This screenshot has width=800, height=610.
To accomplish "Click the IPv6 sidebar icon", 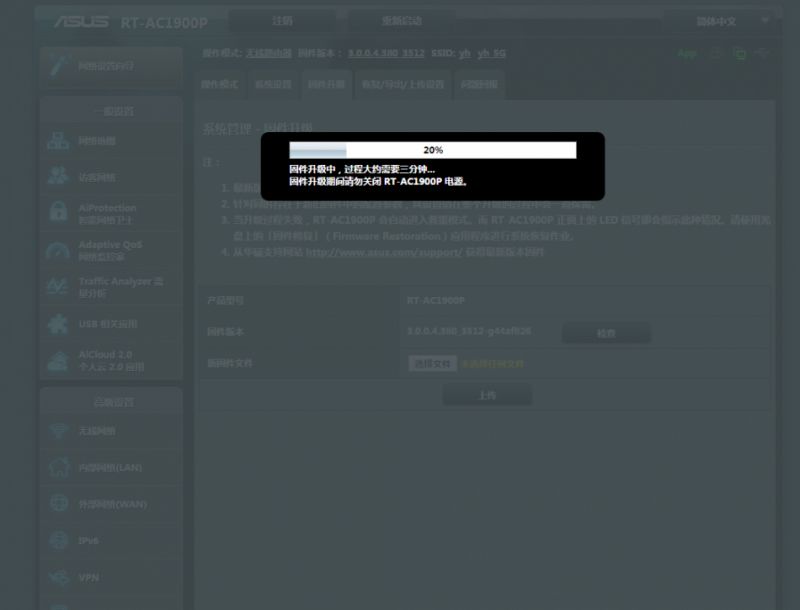I will click(x=58, y=541).
